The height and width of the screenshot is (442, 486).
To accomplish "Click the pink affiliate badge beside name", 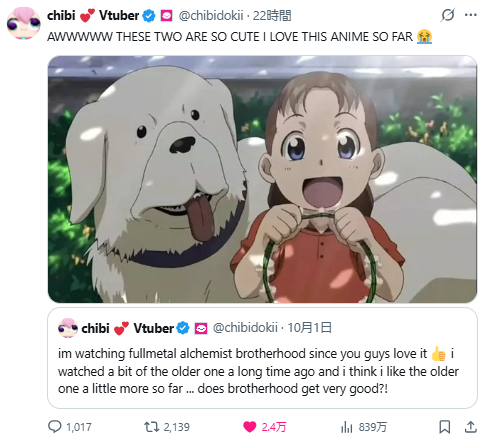I will (167, 16).
